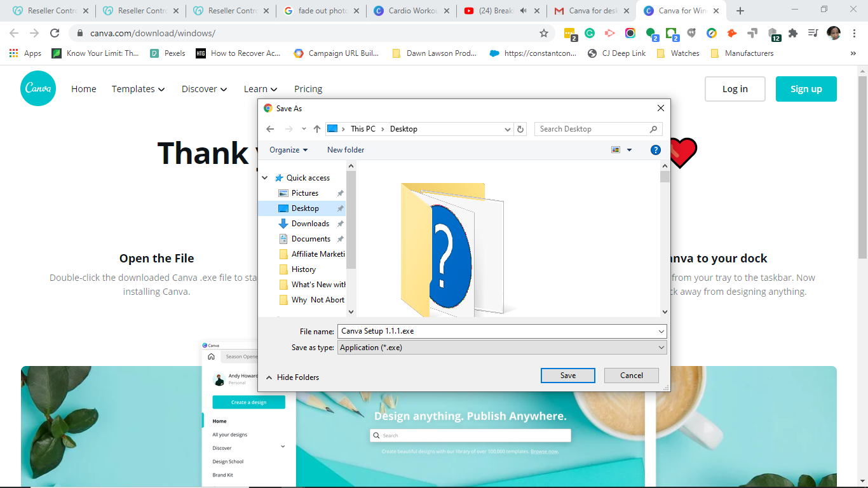
Task: Open the media control music icon
Action: [813, 33]
